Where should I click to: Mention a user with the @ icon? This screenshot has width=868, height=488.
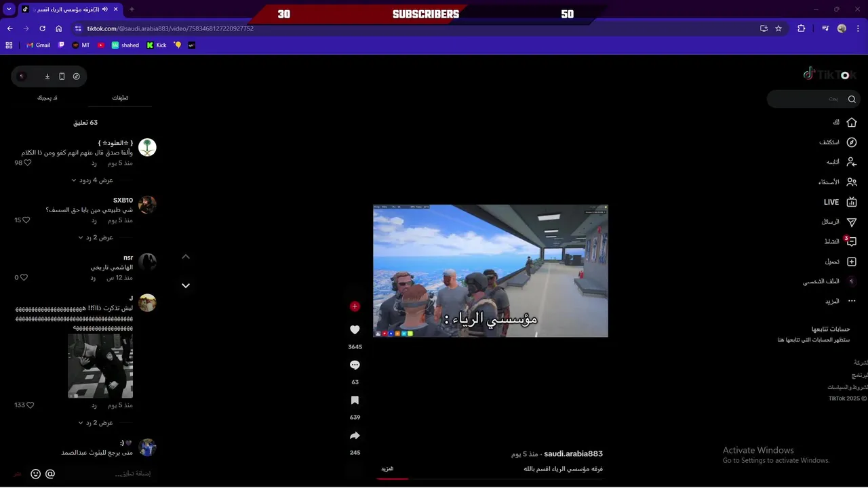[x=50, y=474]
